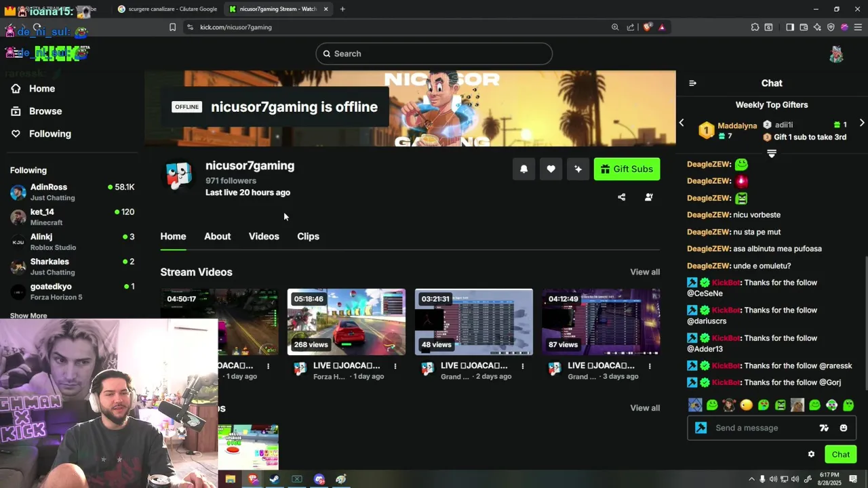Click the microphone icon in system tray
This screenshot has height=488, width=868.
tap(762, 479)
